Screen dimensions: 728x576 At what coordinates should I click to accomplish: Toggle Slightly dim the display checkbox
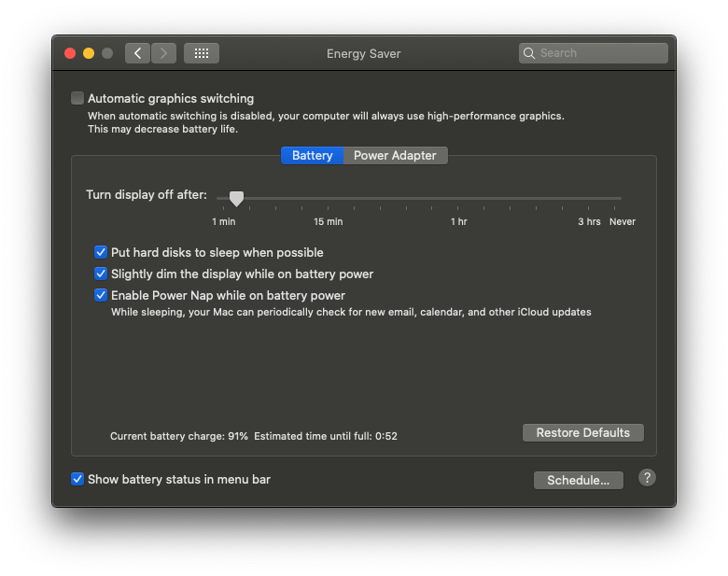(x=101, y=274)
